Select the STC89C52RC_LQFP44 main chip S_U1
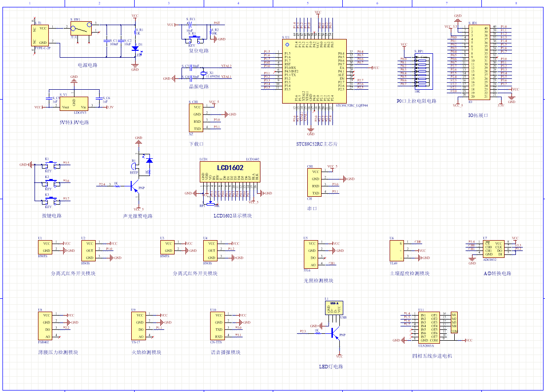Screen dimensions: 545x392 tap(314, 71)
